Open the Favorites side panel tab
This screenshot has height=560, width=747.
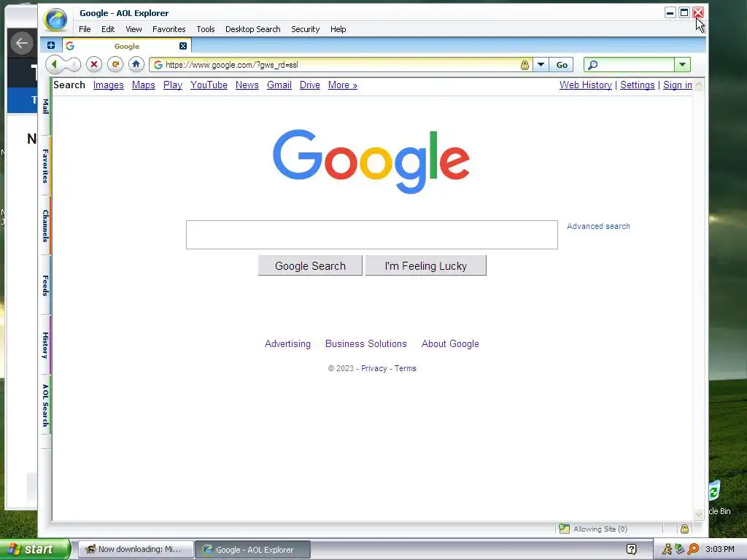click(x=46, y=166)
